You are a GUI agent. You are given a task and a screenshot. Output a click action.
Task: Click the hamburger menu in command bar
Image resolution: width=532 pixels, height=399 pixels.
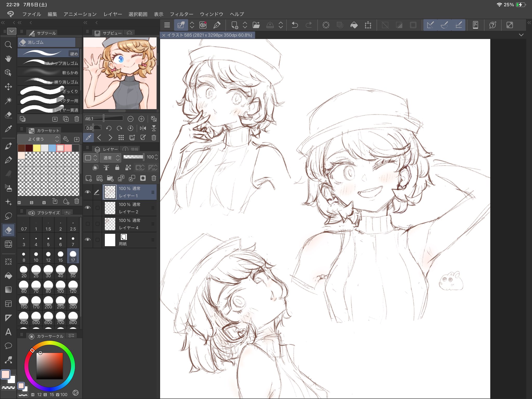point(167,25)
